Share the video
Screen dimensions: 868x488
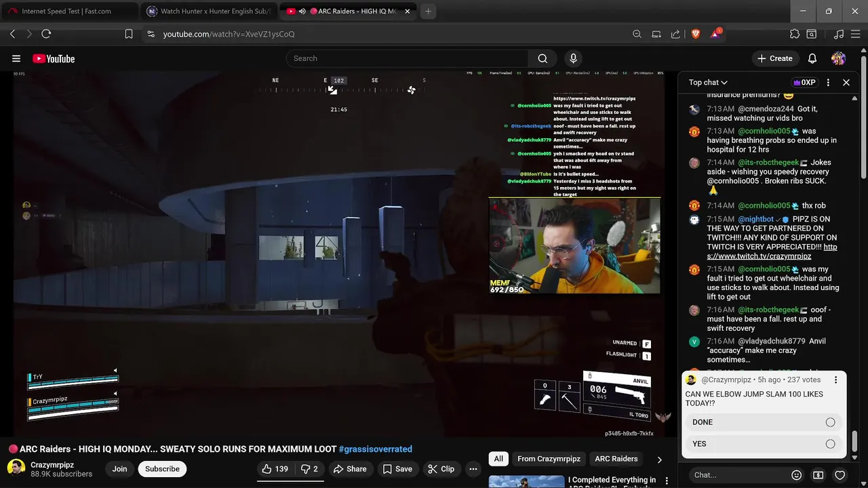[x=349, y=469]
